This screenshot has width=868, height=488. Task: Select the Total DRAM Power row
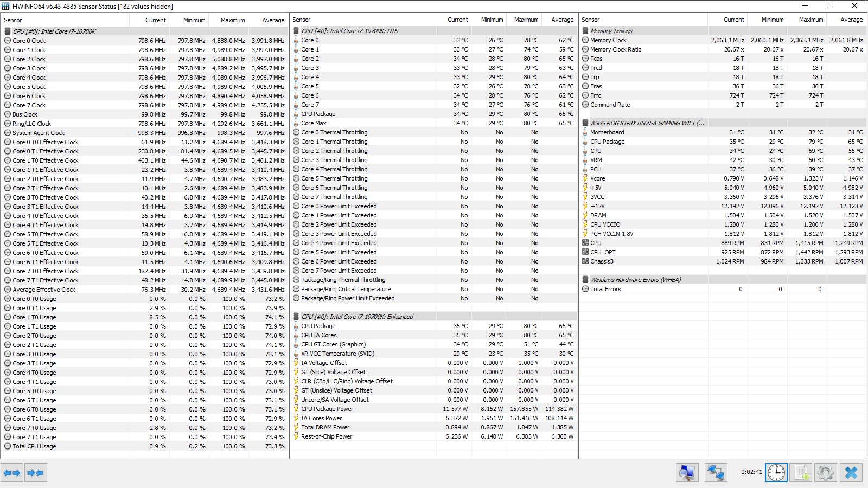(x=433, y=427)
